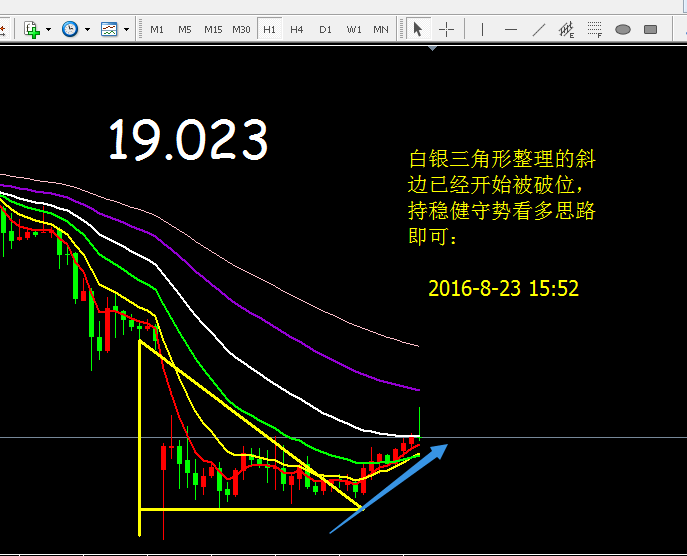This screenshot has height=556, width=687.
Task: Select the Equidistant Channel tool
Action: [x=567, y=30]
